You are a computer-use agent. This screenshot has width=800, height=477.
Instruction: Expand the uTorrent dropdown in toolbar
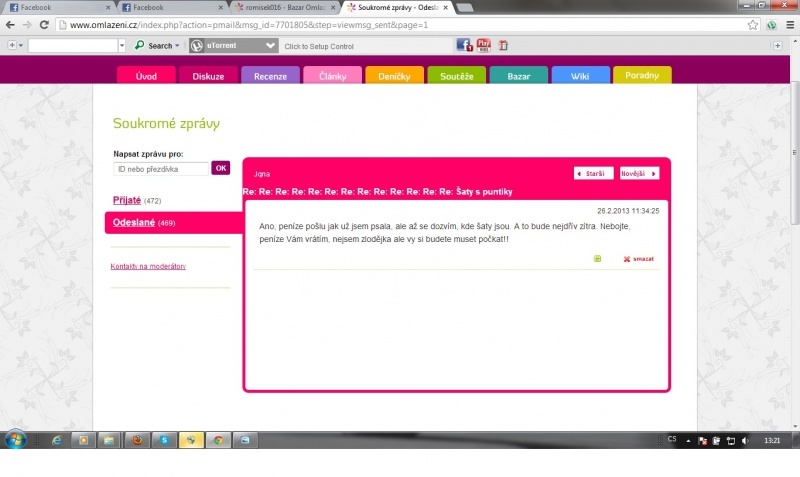point(270,46)
